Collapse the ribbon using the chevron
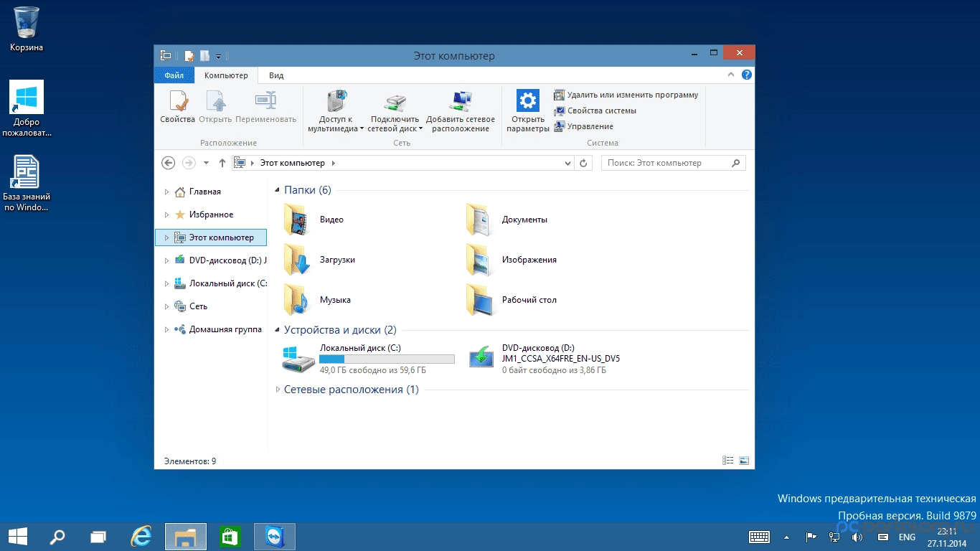Screen dimensions: 980x551 [x=731, y=75]
